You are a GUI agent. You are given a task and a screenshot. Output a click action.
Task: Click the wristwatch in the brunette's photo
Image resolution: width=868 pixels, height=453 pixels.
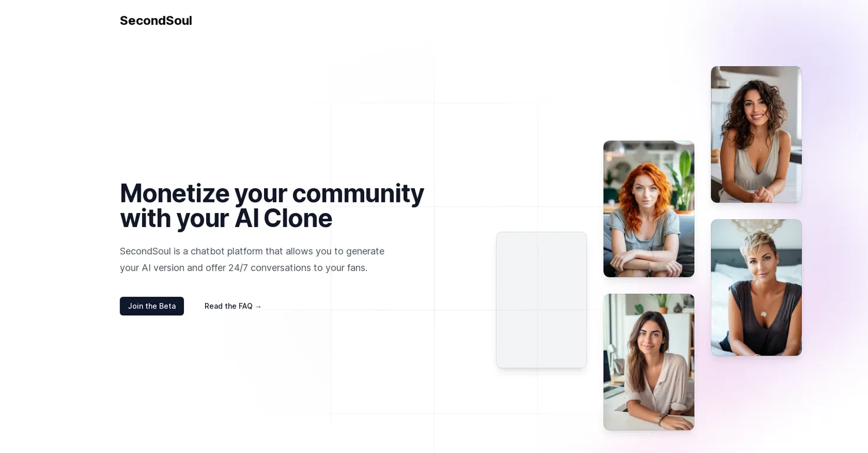coord(661,418)
